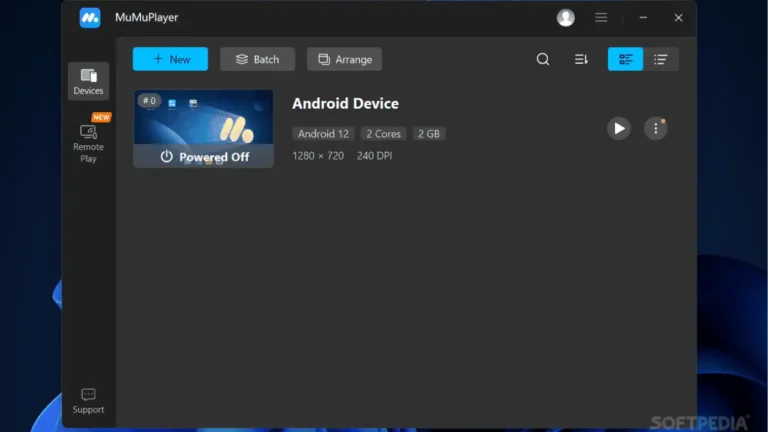Minimize the MuMuPlayer window
The width and height of the screenshot is (768, 432).
[643, 18]
